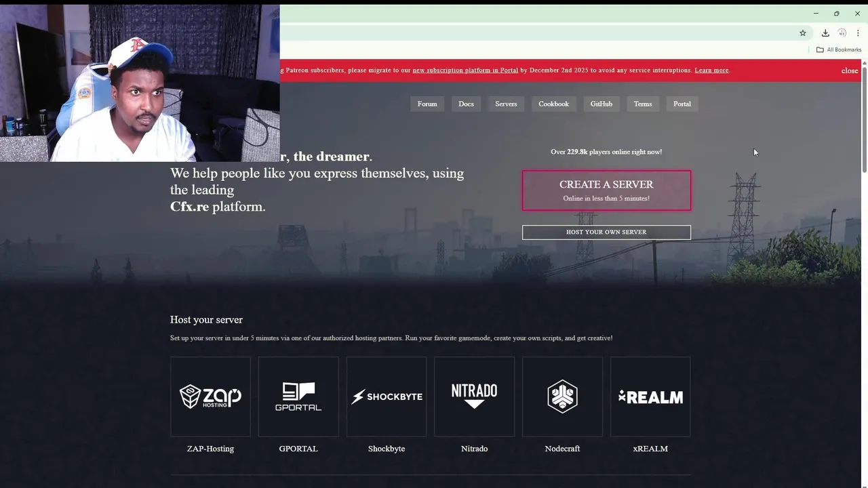The width and height of the screenshot is (868, 488).
Task: Click the Shockbyte text label
Action: pyautogui.click(x=387, y=449)
